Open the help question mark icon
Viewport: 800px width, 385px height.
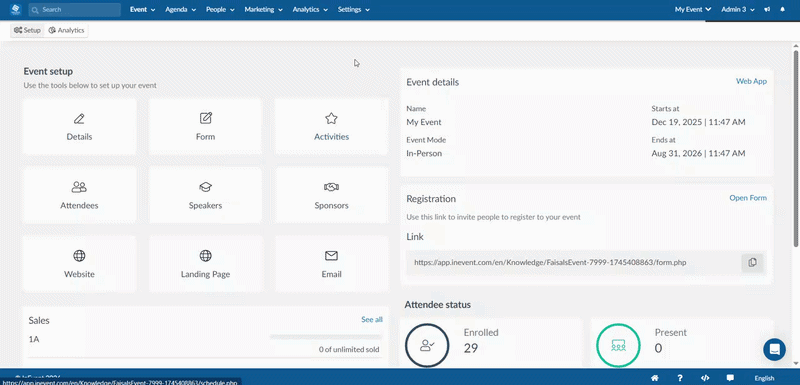pos(680,378)
